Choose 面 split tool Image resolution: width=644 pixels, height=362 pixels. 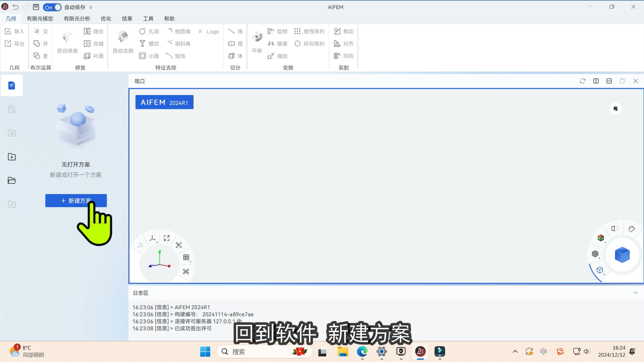point(235,44)
